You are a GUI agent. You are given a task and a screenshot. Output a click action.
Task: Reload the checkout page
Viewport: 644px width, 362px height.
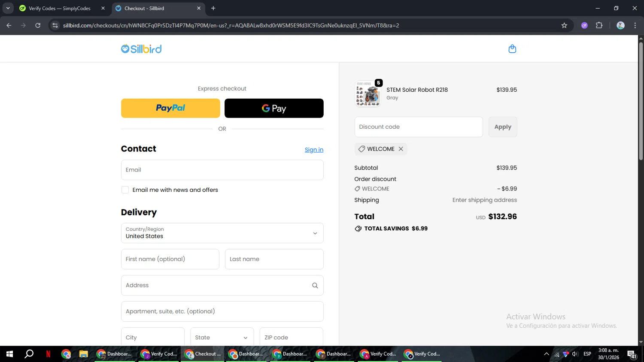click(x=38, y=25)
